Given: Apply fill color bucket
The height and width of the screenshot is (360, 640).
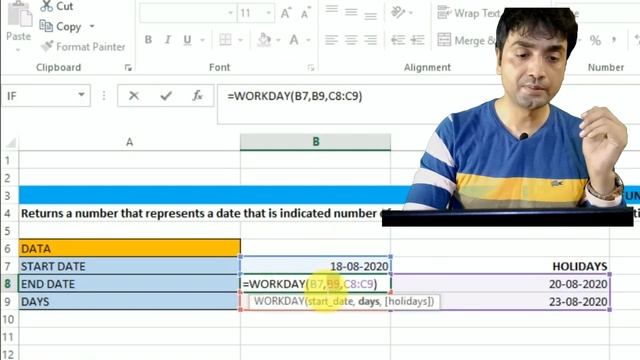Looking at the screenshot, I should [264, 40].
